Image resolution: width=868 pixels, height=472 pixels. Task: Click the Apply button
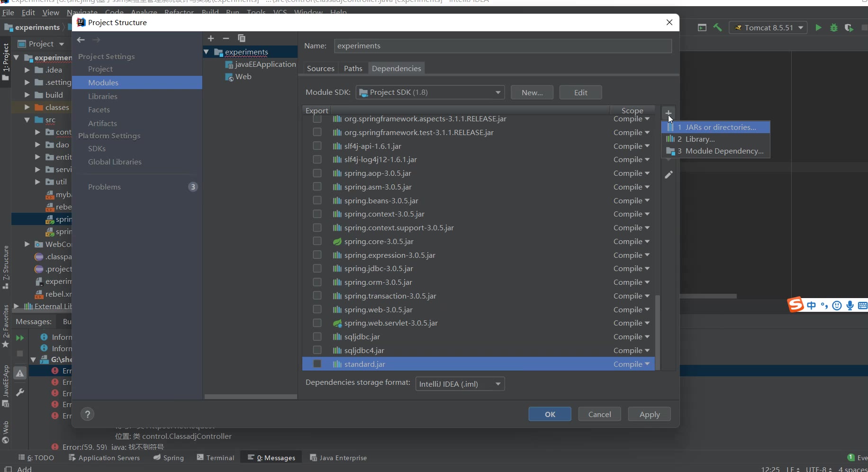(650, 414)
